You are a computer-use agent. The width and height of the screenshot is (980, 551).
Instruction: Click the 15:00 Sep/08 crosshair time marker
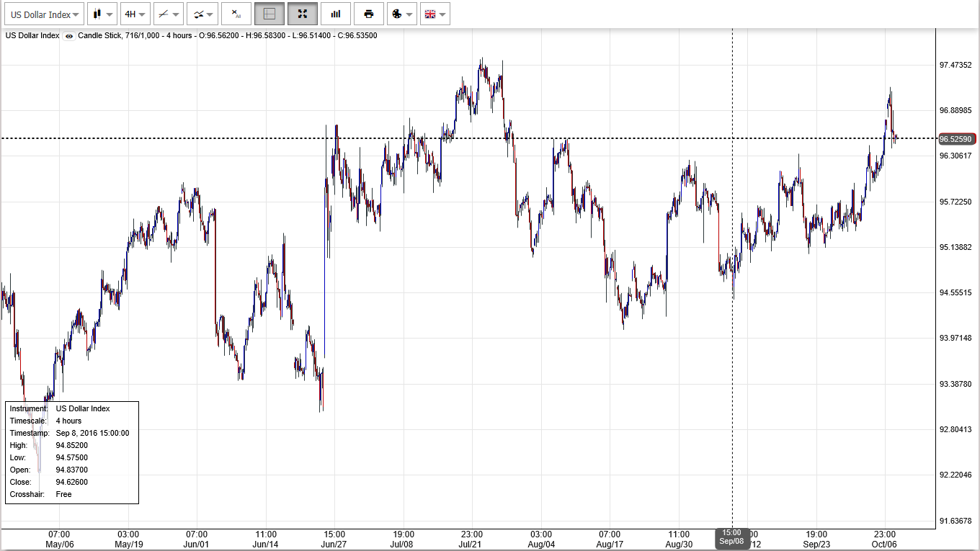click(732, 537)
